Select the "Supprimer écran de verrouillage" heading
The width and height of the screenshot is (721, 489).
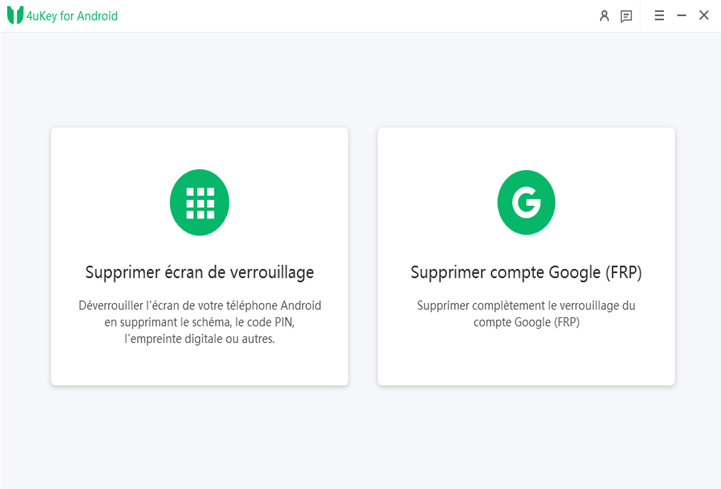200,272
